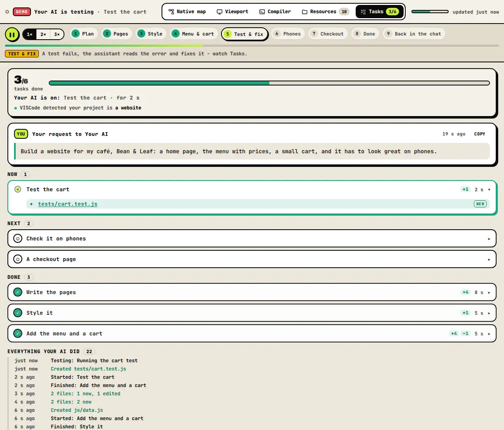Click the status dot left of DEMO

[7, 12]
